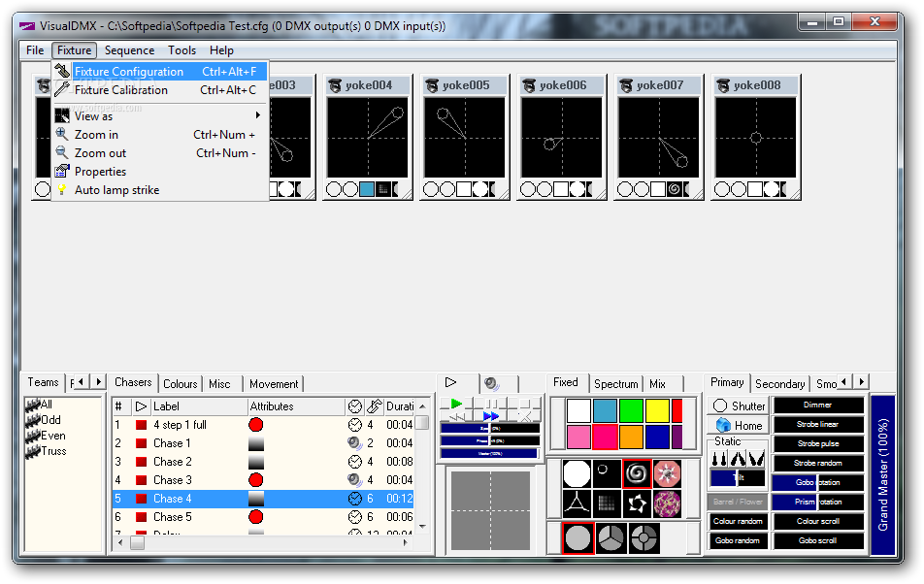Toggle Auto lamp strike menu option
Image resolution: width=924 pixels, height=584 pixels.
point(160,189)
